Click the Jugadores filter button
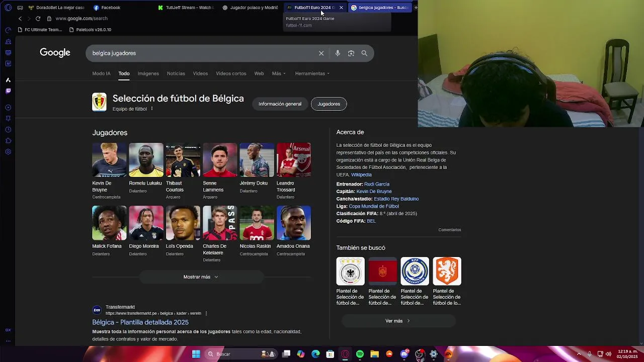 click(x=329, y=104)
